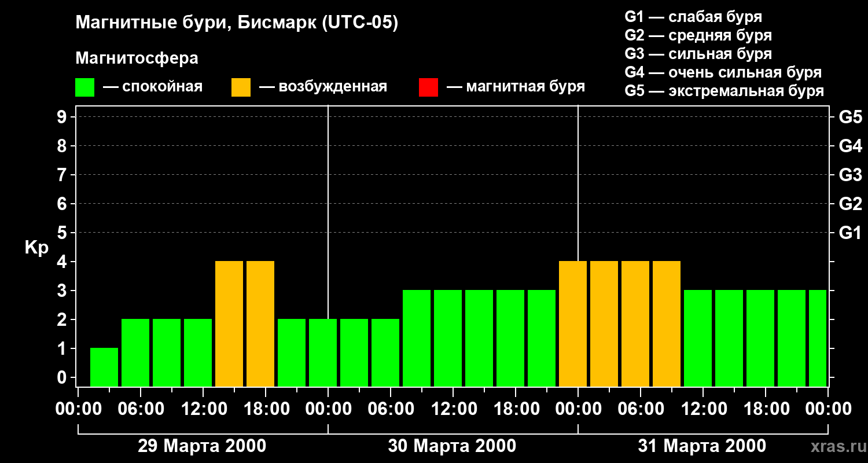
Task: Click the G1 label on right axis
Action: click(x=850, y=233)
